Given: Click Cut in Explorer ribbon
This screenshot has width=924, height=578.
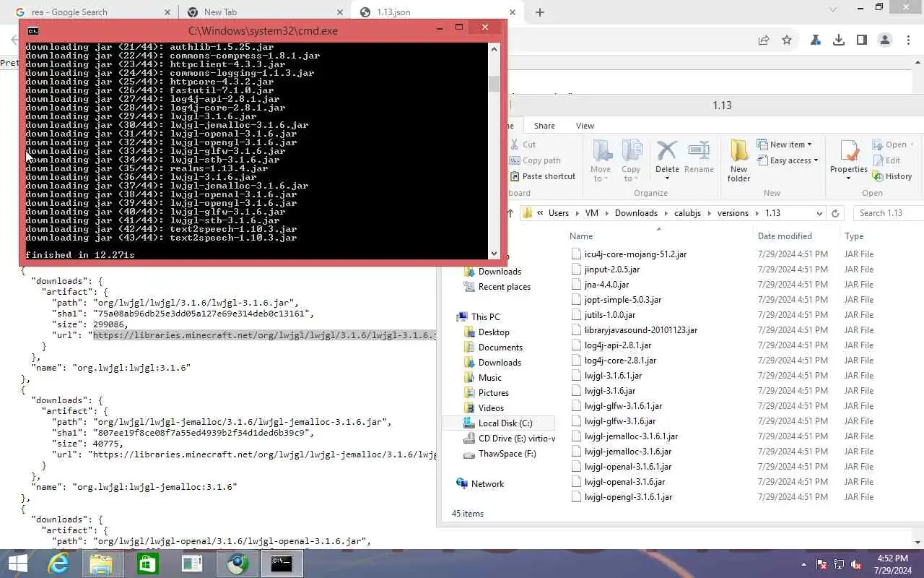Looking at the screenshot, I should 523,144.
